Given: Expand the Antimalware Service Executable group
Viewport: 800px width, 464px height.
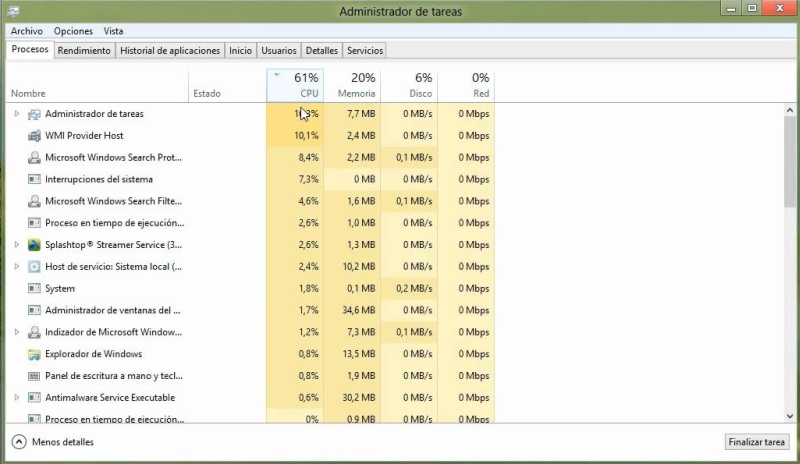Looking at the screenshot, I should [16, 398].
